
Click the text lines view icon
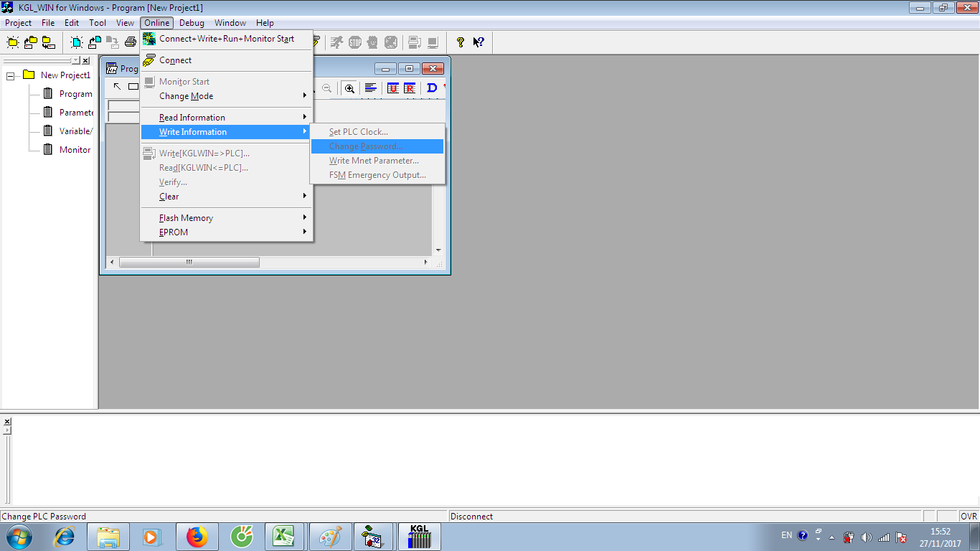tap(371, 88)
